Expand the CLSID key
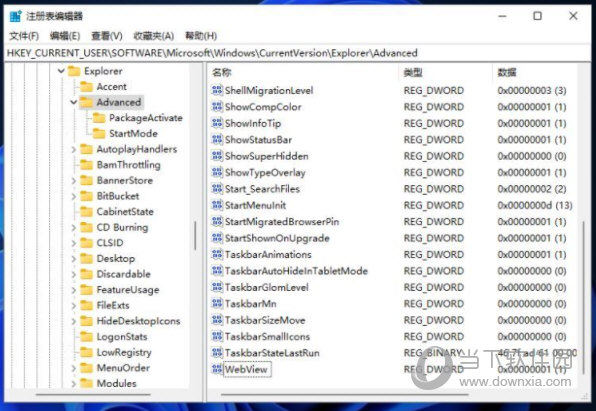Image resolution: width=596 pixels, height=411 pixels. pos(74,243)
